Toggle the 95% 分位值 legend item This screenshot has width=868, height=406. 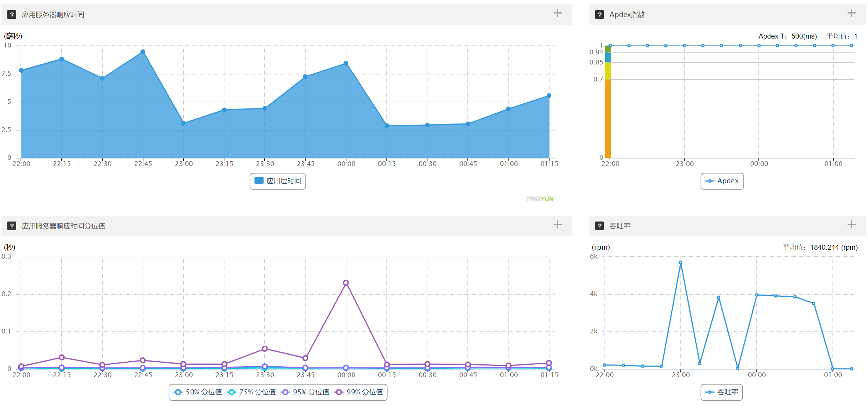305,392
